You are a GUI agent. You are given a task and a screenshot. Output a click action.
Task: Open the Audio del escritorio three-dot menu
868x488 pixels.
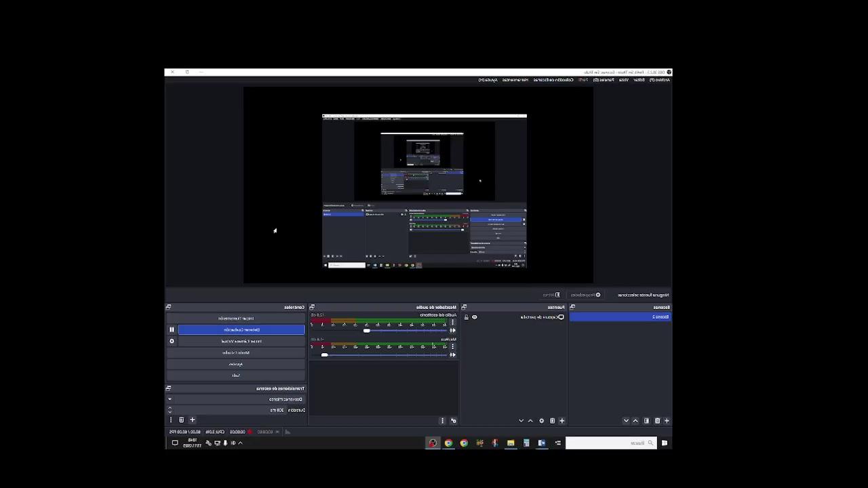point(453,322)
